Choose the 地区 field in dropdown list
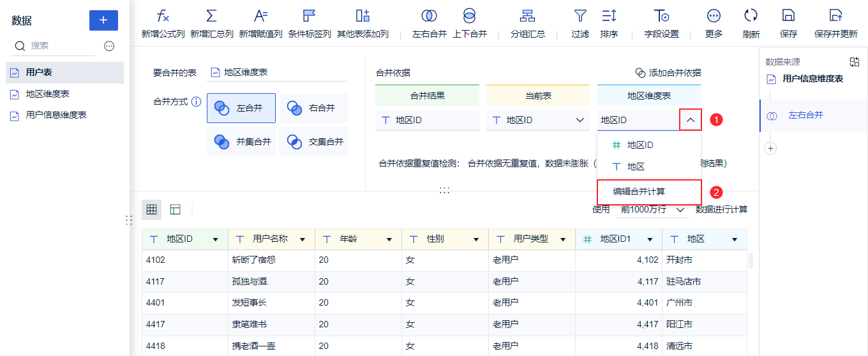 (636, 167)
